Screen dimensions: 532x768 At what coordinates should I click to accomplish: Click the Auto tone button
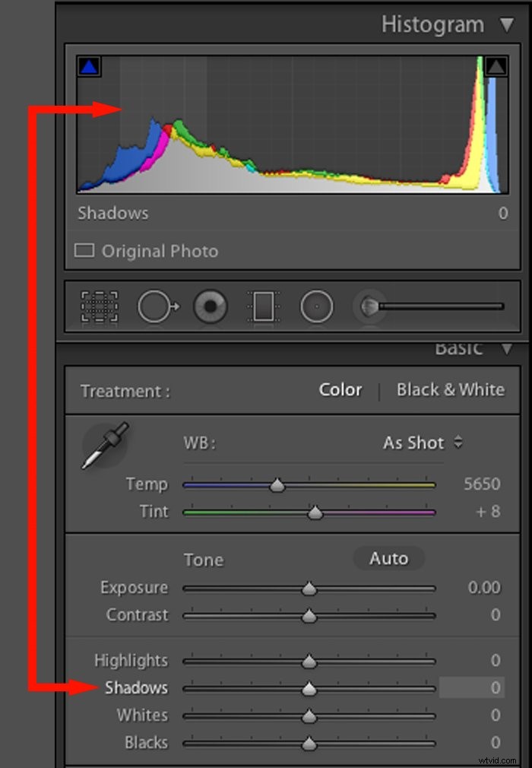388,558
